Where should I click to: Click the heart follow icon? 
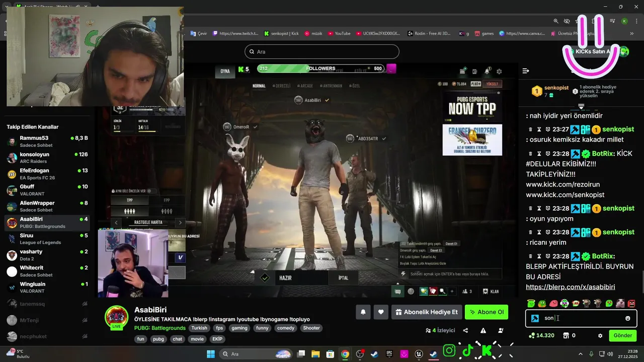pyautogui.click(x=381, y=312)
